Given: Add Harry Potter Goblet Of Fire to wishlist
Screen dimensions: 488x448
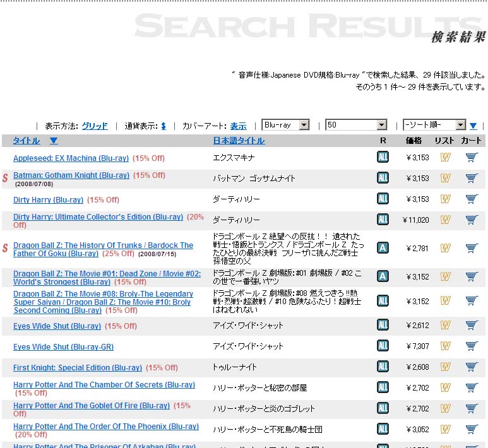Looking at the screenshot, I should (x=445, y=408).
